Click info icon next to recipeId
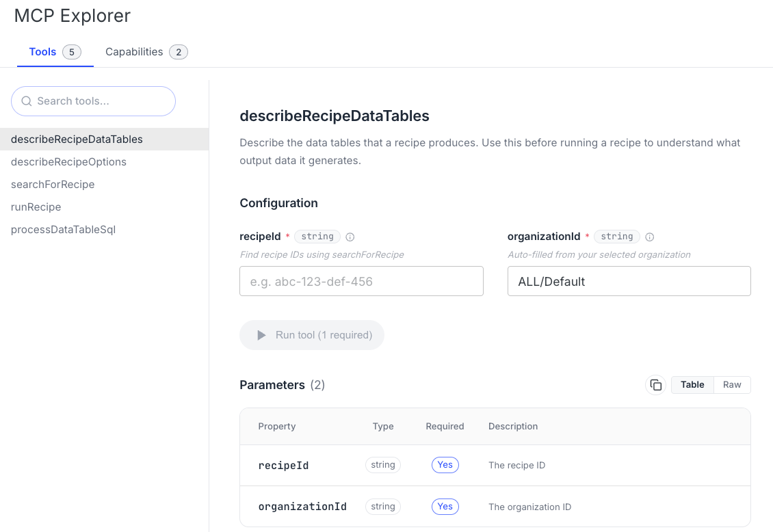Screen dimensions: 773x532 pyautogui.click(x=350, y=237)
